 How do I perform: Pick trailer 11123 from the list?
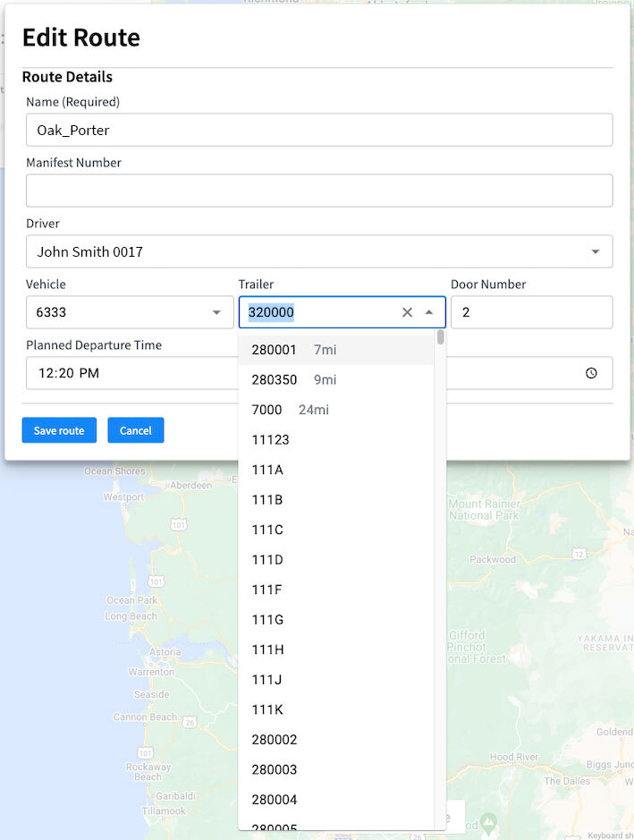[x=336, y=440]
